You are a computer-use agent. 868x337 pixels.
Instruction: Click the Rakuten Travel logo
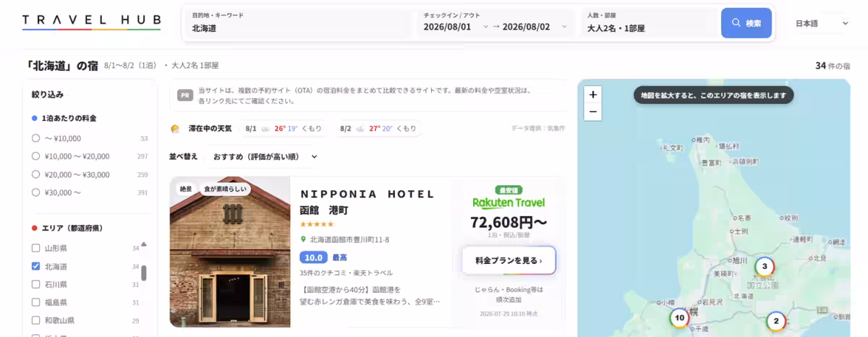(x=509, y=202)
